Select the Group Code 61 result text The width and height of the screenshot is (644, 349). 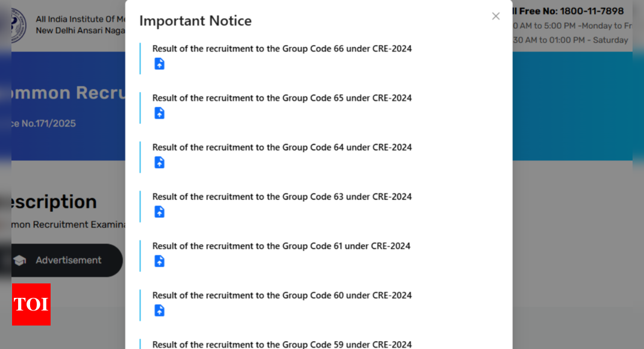pos(281,246)
